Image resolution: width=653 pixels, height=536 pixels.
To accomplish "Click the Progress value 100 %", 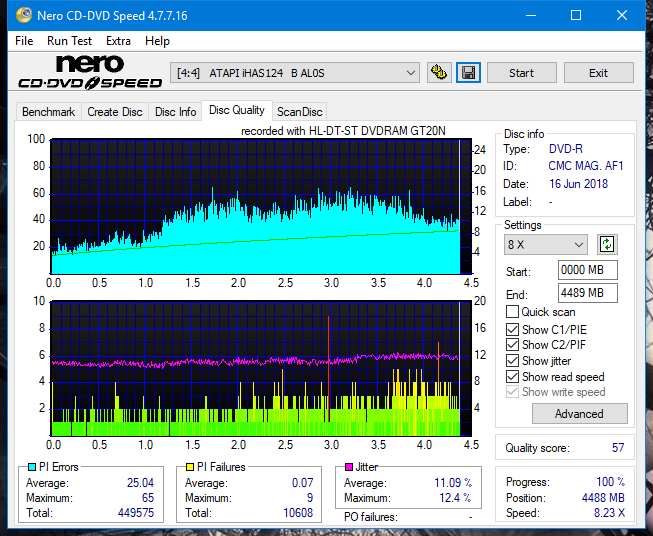I will pos(611,482).
